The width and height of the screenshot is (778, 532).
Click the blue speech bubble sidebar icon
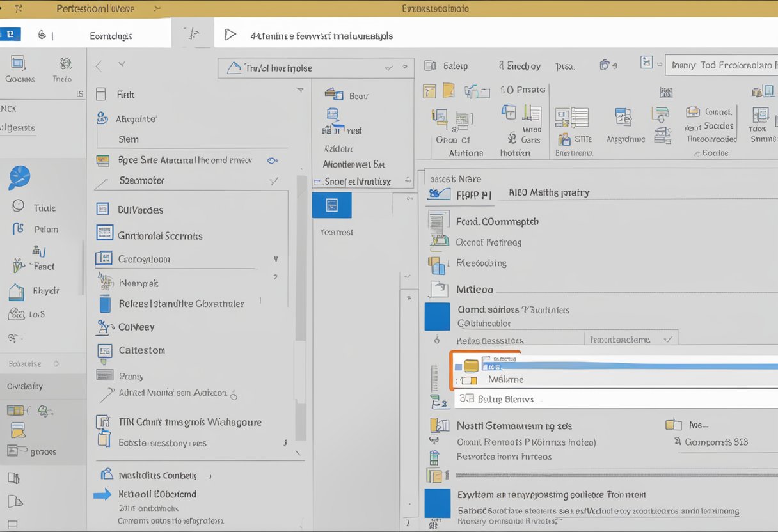click(x=19, y=177)
